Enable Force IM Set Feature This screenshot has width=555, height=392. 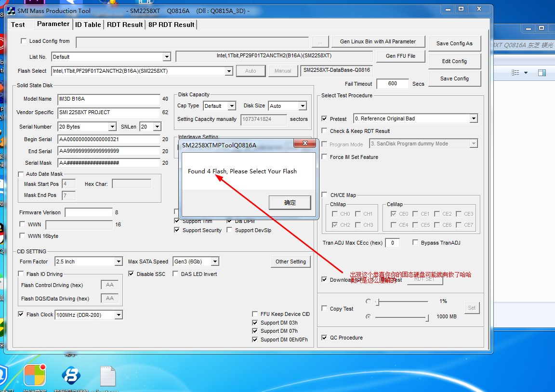pyautogui.click(x=324, y=157)
